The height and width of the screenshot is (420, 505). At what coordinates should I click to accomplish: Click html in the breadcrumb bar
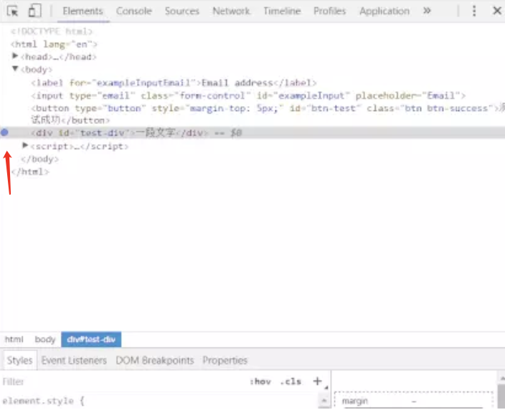coord(14,339)
